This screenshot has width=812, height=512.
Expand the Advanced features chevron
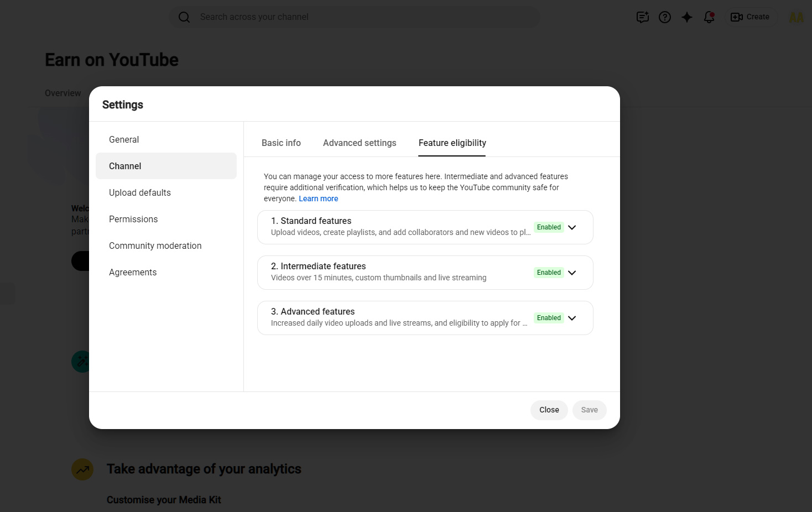(572, 318)
